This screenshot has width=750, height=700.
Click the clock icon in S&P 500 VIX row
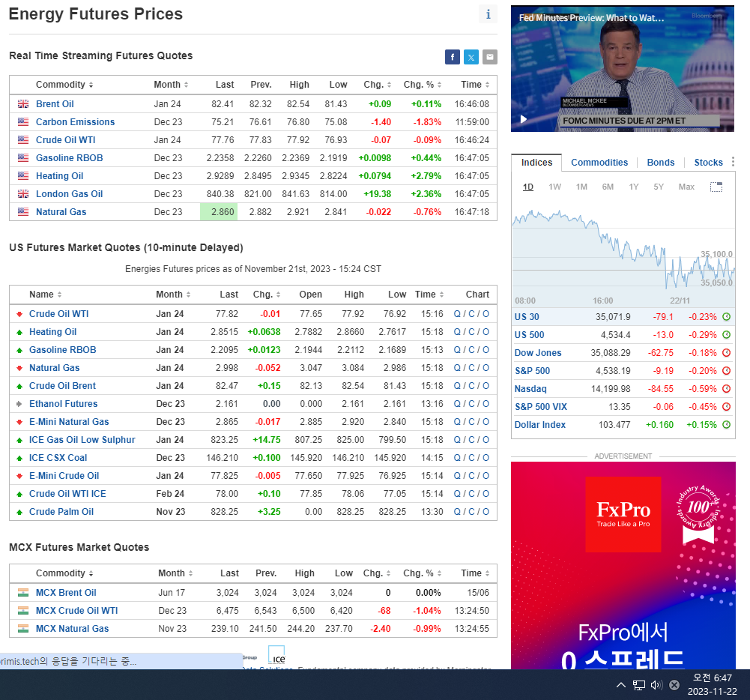coord(726,407)
